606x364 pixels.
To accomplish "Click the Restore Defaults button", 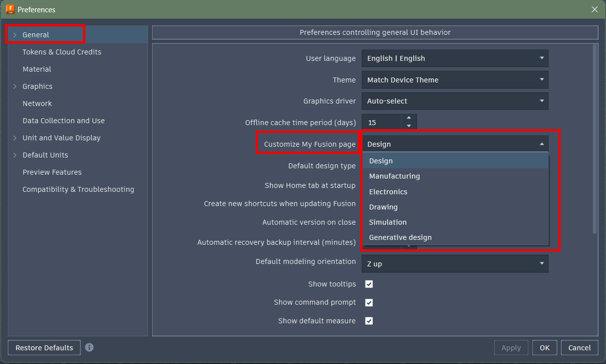I will (x=44, y=348).
